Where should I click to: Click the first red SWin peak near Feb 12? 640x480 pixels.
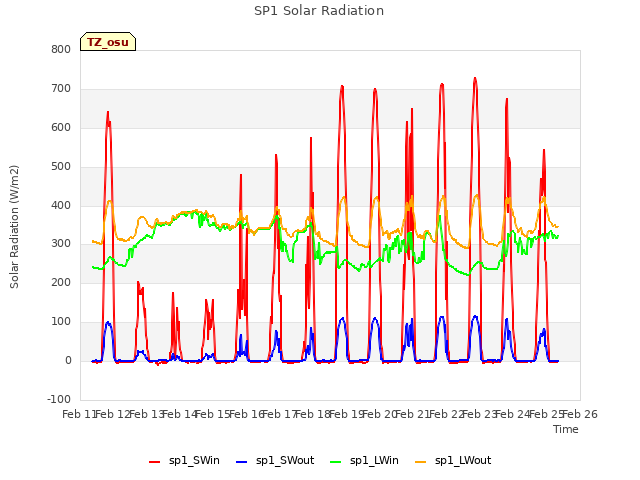pyautogui.click(x=108, y=112)
